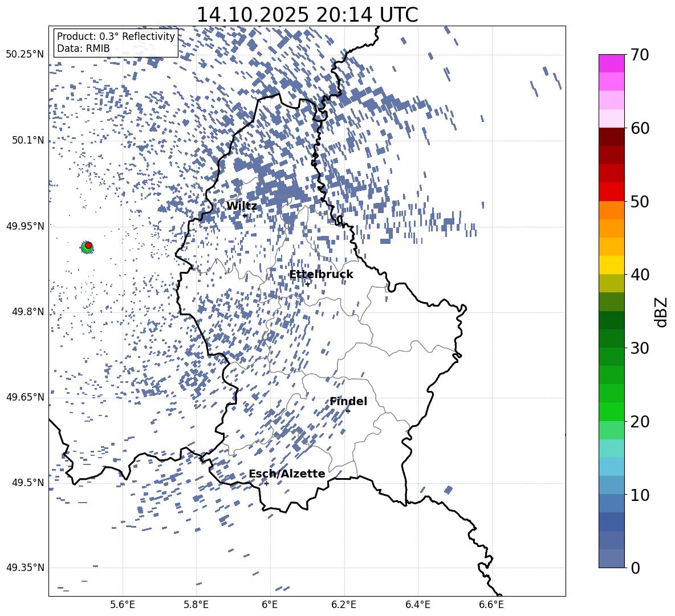Click the bright yellow colorbar swatch above 40
675x616 pixels.
pyautogui.click(x=611, y=265)
